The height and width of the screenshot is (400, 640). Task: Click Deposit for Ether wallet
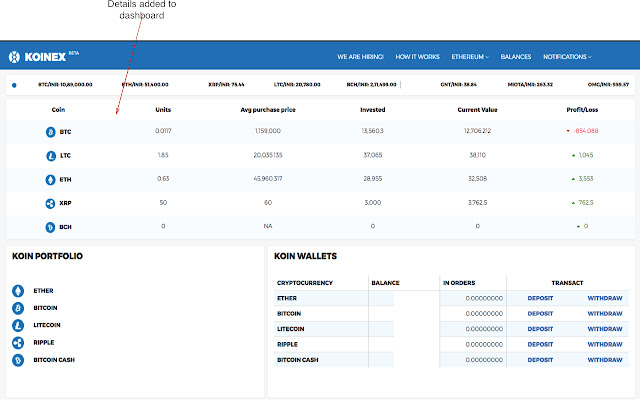point(540,298)
